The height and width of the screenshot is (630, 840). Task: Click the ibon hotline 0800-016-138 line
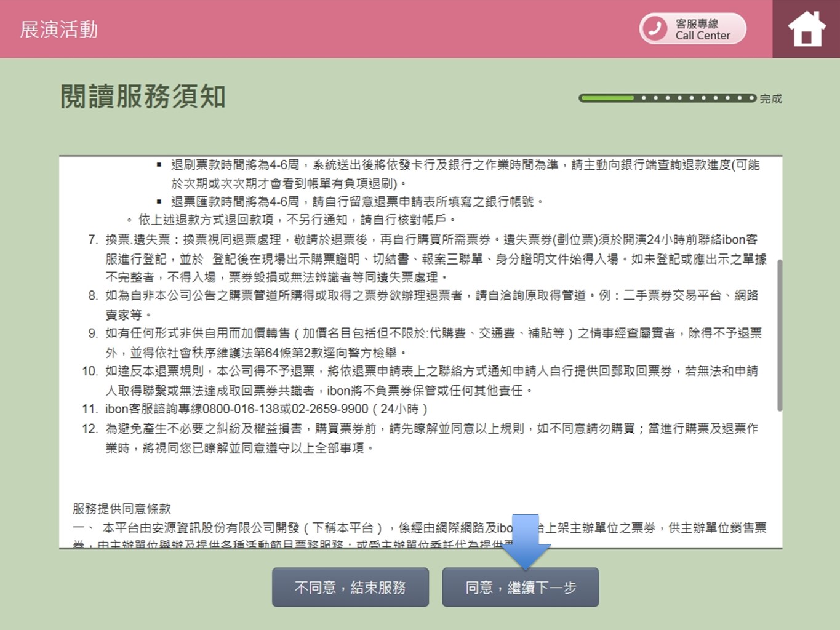tap(255, 409)
